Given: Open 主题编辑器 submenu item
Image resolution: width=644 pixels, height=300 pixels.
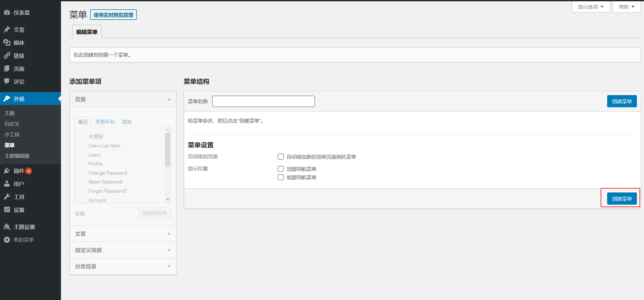Looking at the screenshot, I should [x=17, y=156].
